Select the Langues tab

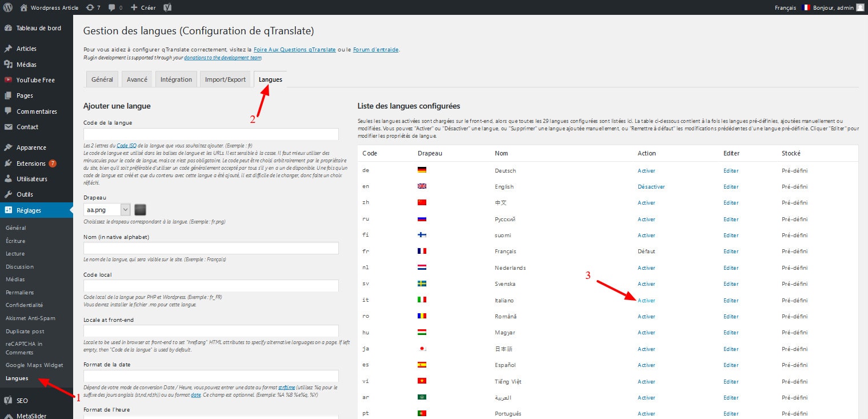pos(270,79)
